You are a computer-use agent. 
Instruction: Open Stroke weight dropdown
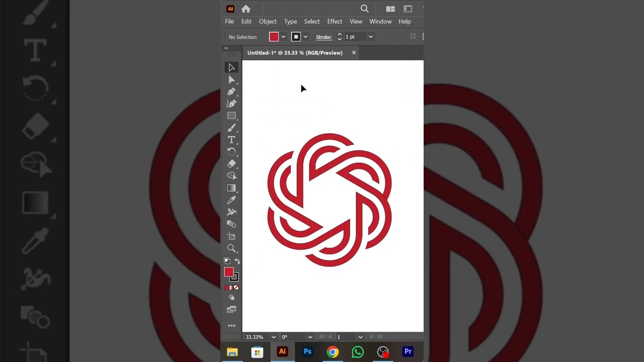371,37
